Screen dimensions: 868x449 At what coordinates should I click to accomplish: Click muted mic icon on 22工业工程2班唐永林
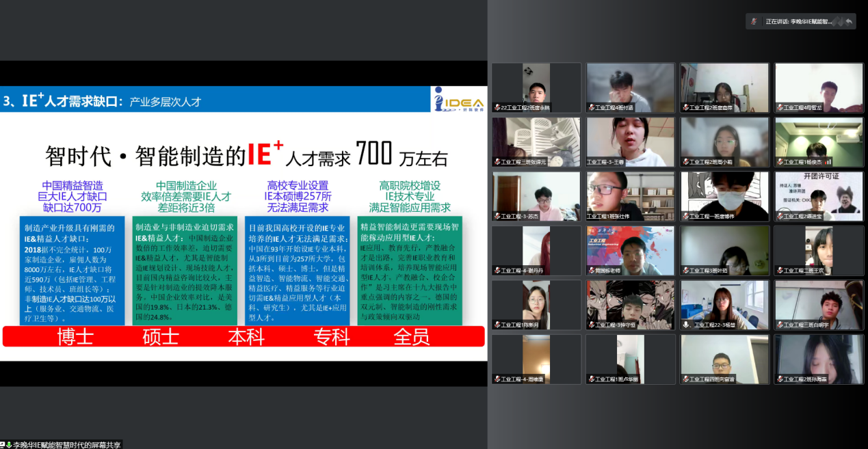tap(497, 108)
